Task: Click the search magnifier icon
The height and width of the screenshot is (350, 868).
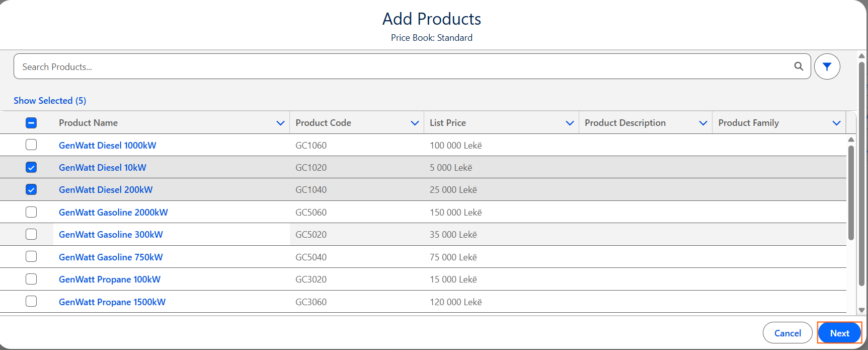Action: point(799,66)
